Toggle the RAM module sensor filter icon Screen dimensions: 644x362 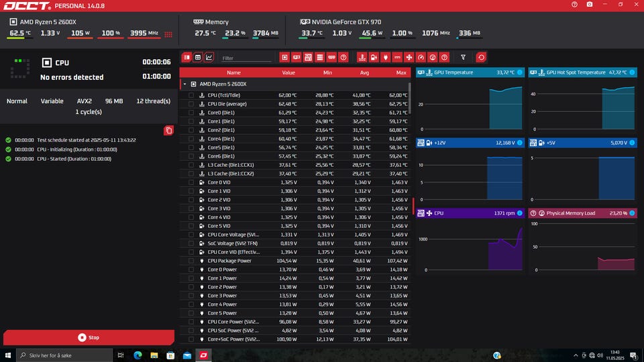(331, 58)
